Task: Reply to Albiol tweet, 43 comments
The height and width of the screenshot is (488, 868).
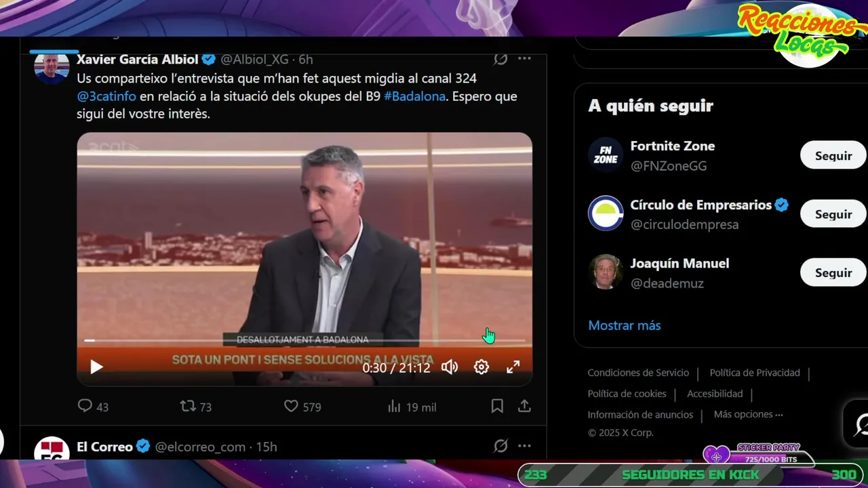Action: pyautogui.click(x=93, y=407)
